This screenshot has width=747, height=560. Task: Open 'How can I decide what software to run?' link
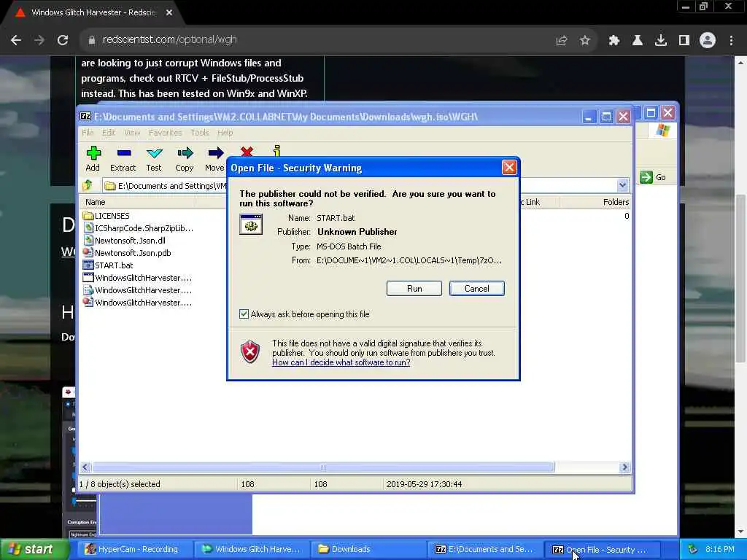tap(341, 362)
